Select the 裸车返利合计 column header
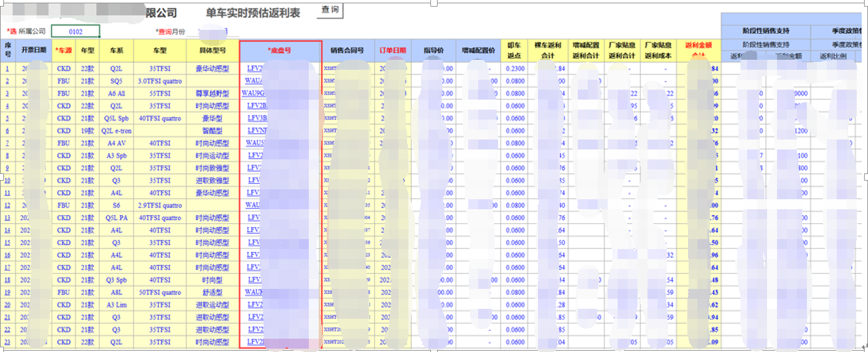Viewport: 868px width, 352px height. 548,50
